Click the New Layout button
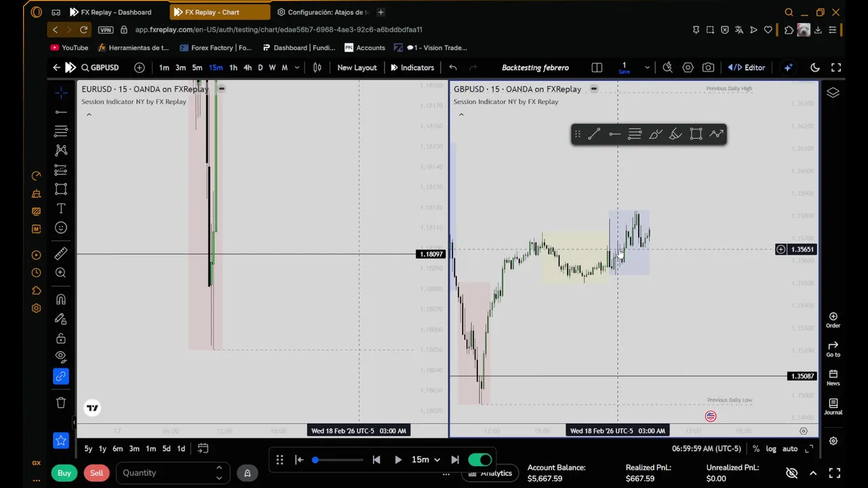 tap(357, 68)
